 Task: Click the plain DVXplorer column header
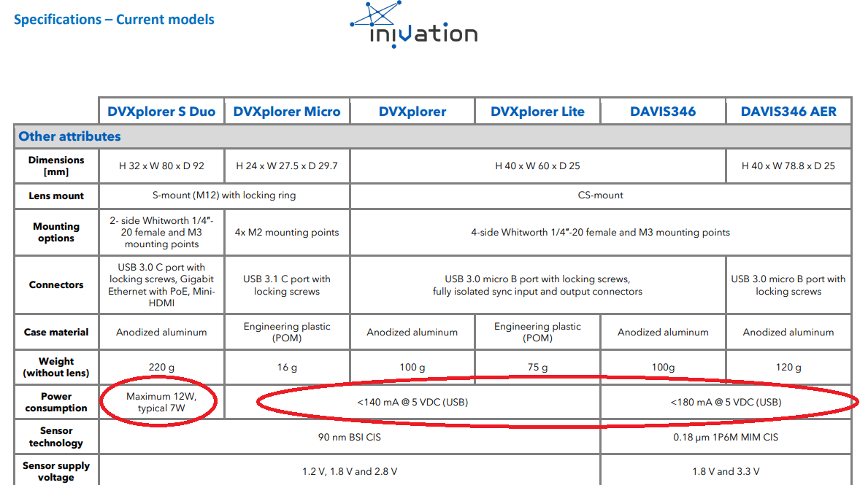click(412, 111)
